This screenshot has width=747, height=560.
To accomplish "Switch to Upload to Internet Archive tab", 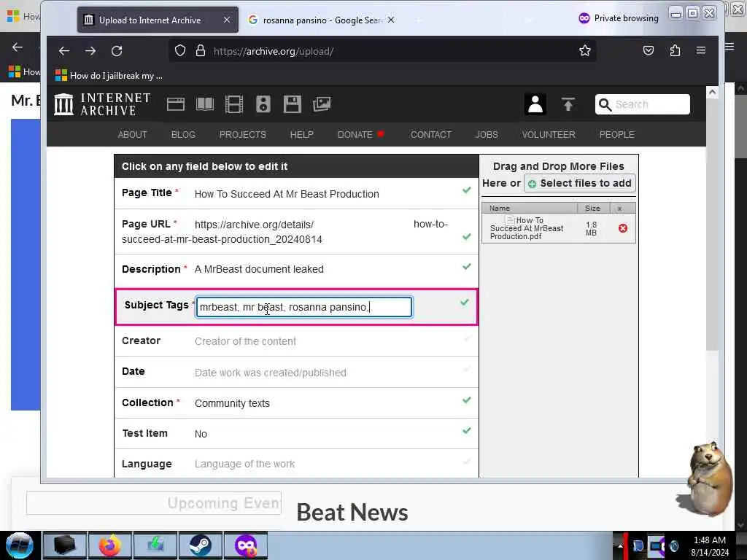I will coord(158,20).
